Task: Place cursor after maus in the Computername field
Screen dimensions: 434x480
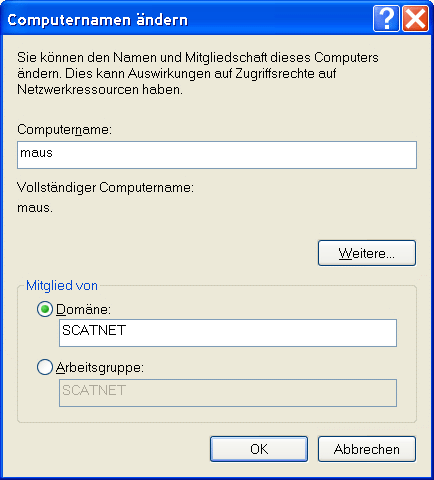Action: (53, 153)
